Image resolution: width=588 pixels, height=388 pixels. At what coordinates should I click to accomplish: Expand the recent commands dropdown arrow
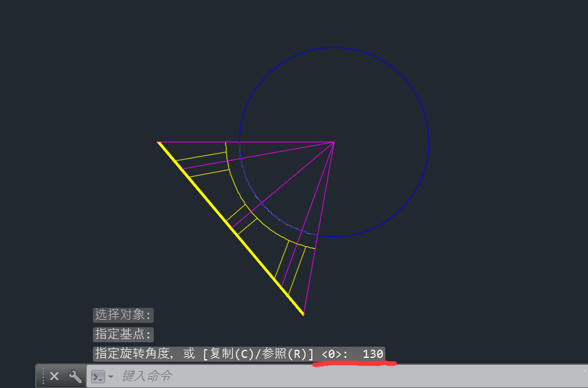click(110, 376)
